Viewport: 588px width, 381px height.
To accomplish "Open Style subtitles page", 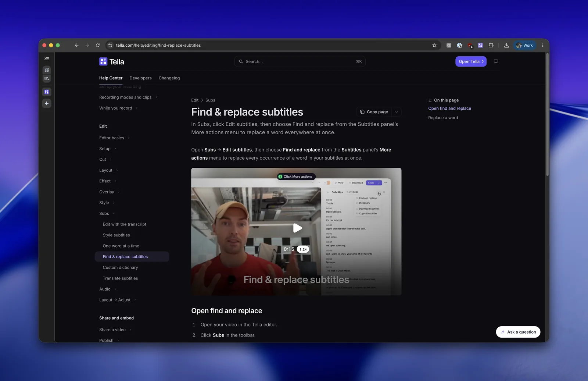I will tap(116, 235).
